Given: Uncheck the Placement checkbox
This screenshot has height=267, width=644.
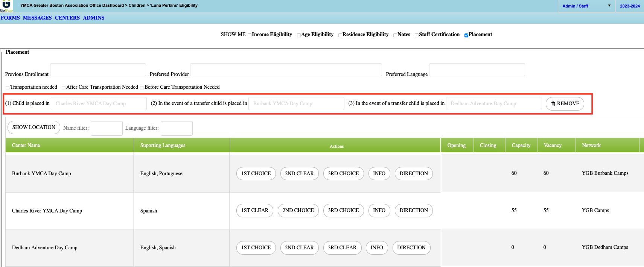Looking at the screenshot, I should pos(466,35).
